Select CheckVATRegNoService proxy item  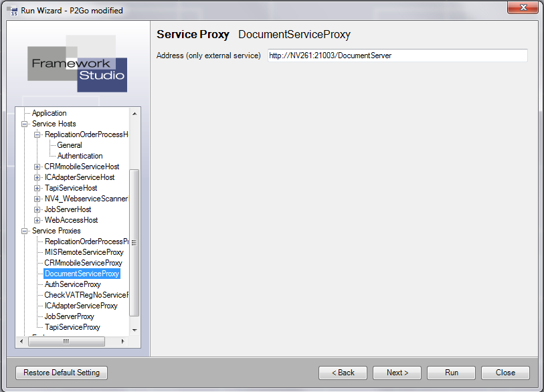tap(86, 295)
